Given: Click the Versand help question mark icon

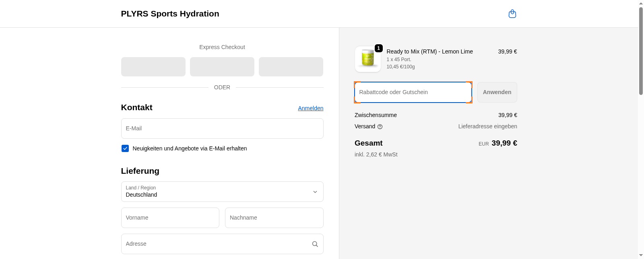Looking at the screenshot, I should click(380, 127).
